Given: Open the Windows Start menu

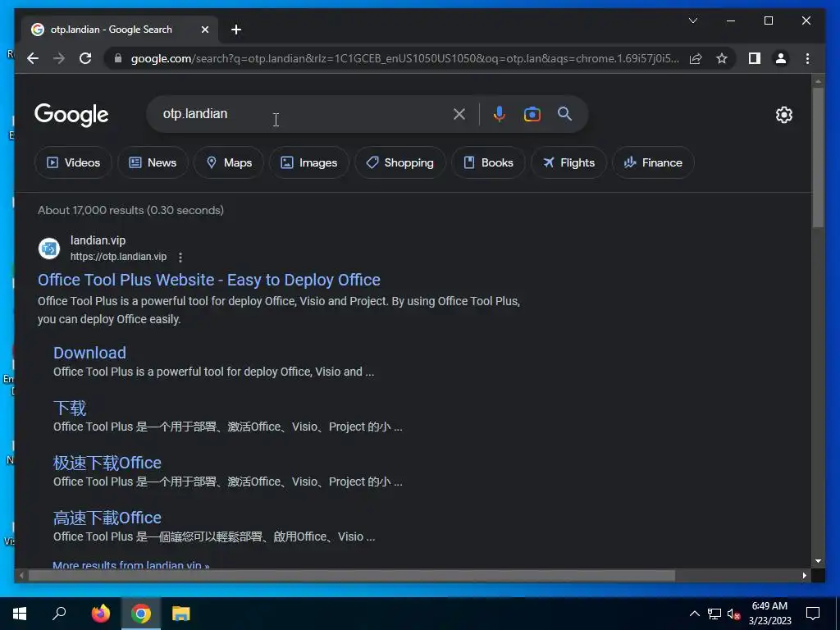Looking at the screenshot, I should tap(20, 614).
